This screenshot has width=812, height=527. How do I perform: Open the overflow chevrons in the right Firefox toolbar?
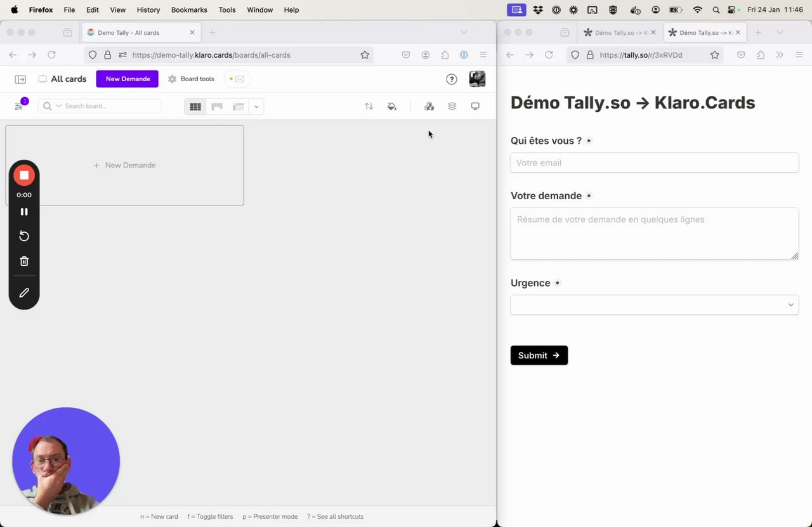pyautogui.click(x=780, y=55)
